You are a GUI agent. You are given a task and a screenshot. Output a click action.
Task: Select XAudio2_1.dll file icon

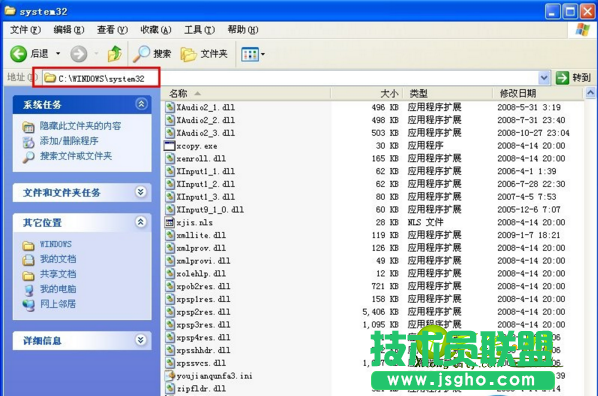click(170, 107)
